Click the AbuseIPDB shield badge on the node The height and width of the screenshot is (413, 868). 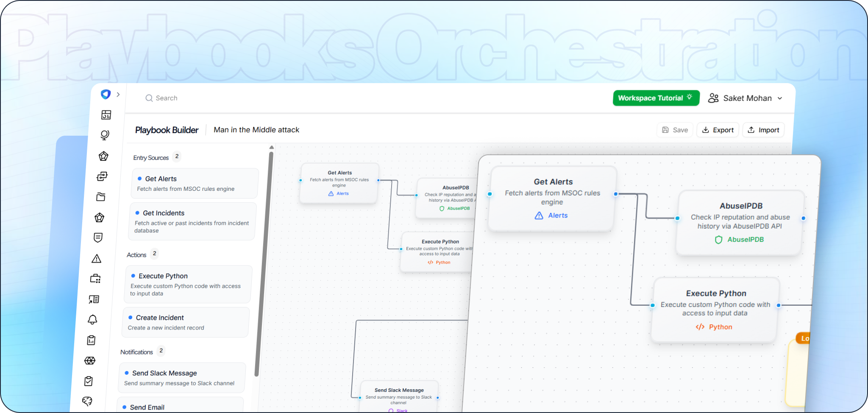tap(739, 240)
